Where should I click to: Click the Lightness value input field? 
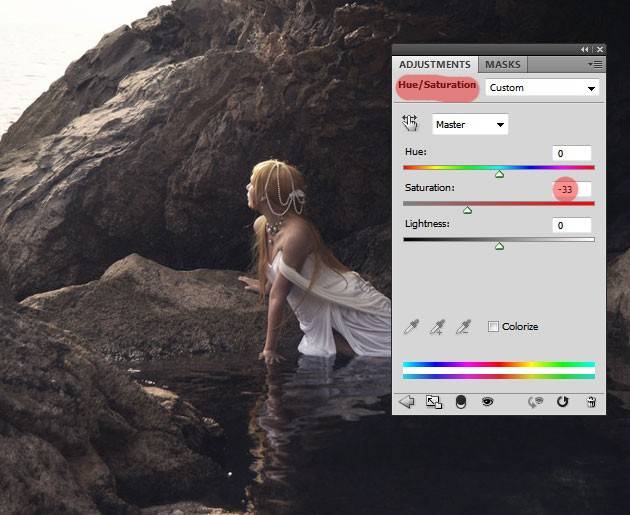coord(572,225)
